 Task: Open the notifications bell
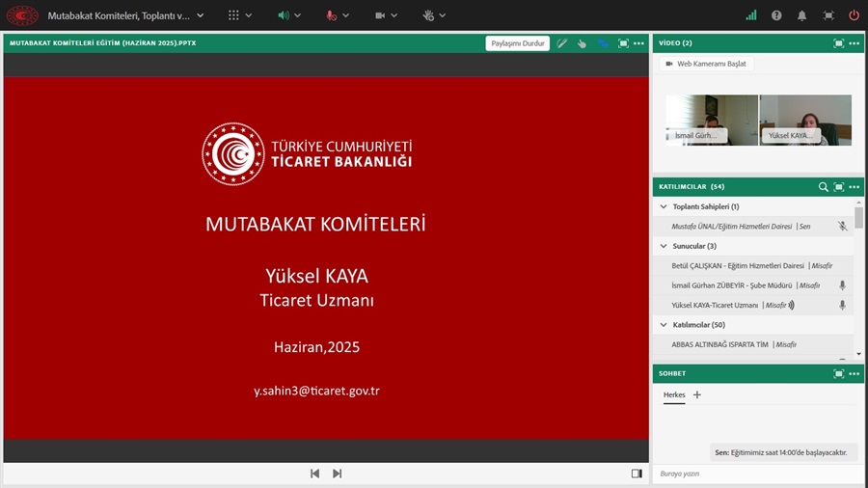[x=801, y=15]
